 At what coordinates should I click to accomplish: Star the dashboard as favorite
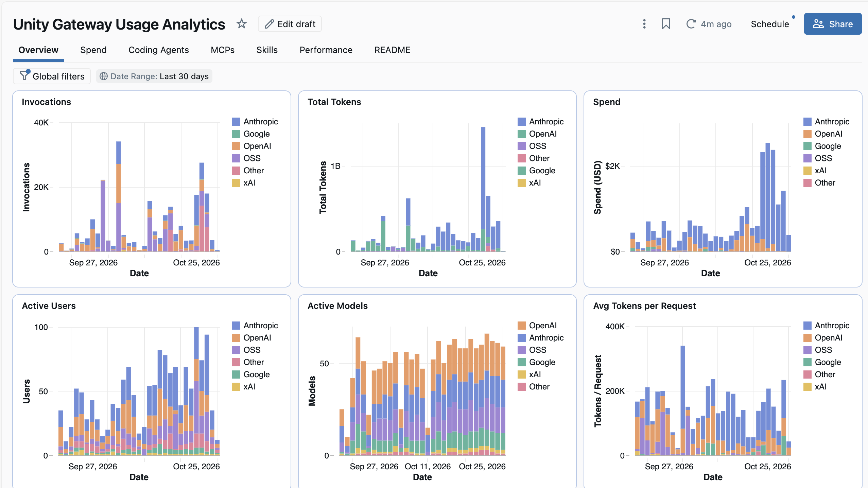241,24
